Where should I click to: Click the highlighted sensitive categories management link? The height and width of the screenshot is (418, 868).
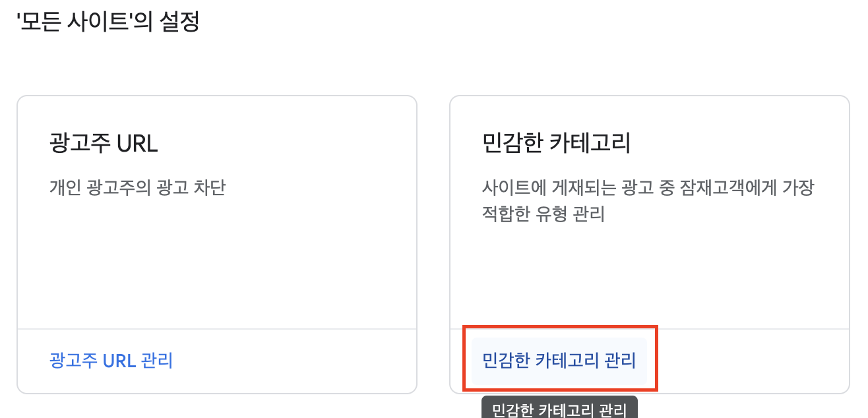[559, 361]
